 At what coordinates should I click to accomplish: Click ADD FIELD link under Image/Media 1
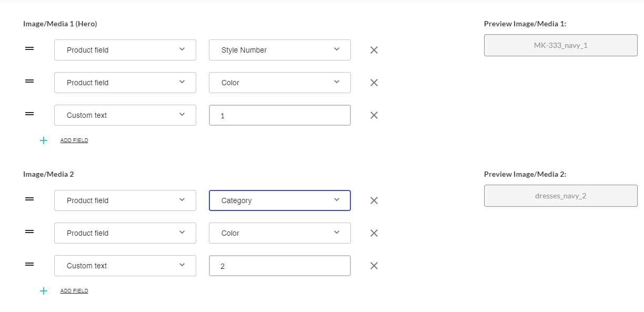[74, 140]
